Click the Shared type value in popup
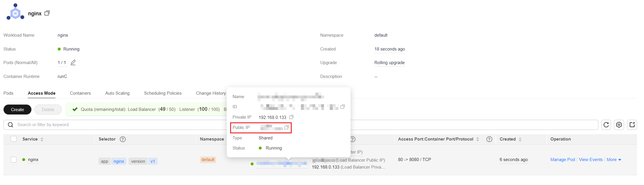This screenshot has height=185, width=644. (x=265, y=138)
